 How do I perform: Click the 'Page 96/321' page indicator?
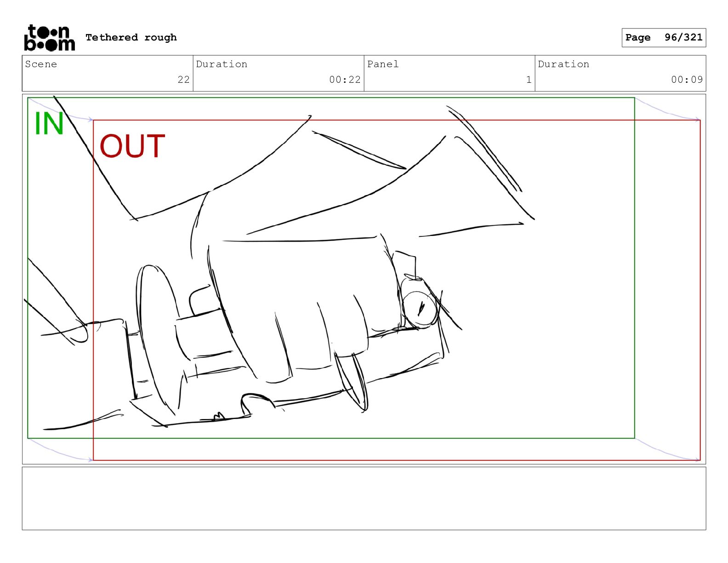tap(664, 37)
